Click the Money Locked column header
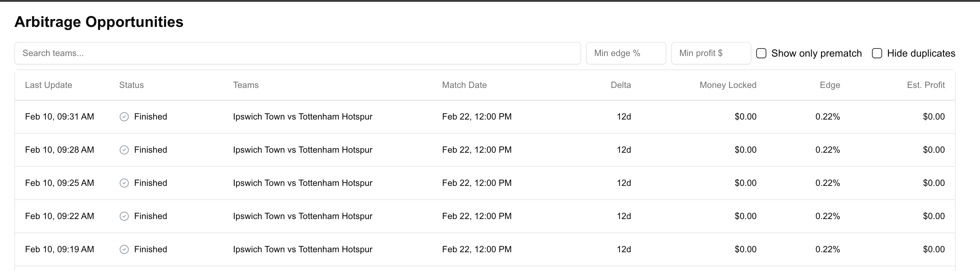The image size is (980, 271). click(728, 85)
